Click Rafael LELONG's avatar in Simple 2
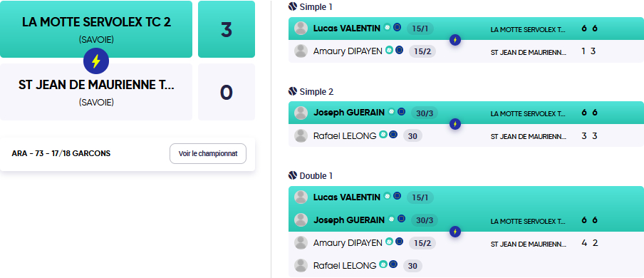This screenshot has height=278, width=644. (301, 135)
